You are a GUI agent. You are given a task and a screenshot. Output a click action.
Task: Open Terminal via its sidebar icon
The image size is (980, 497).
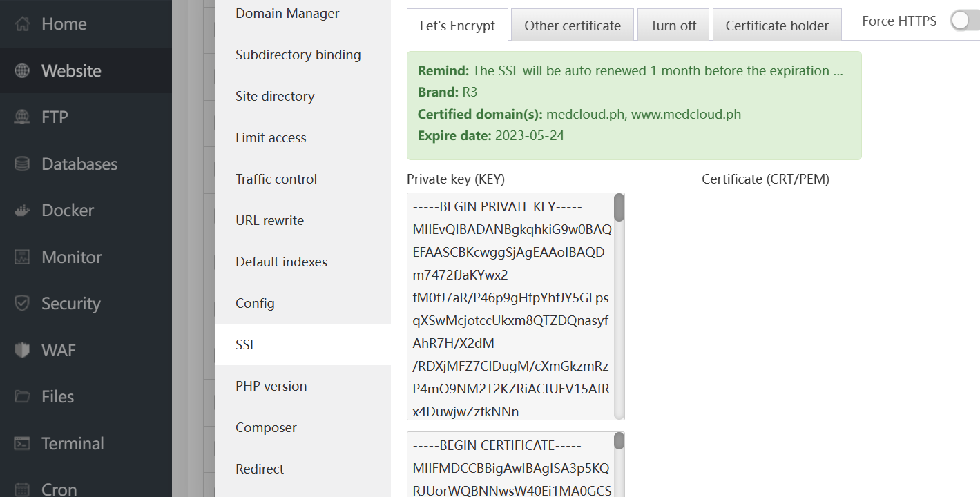23,443
